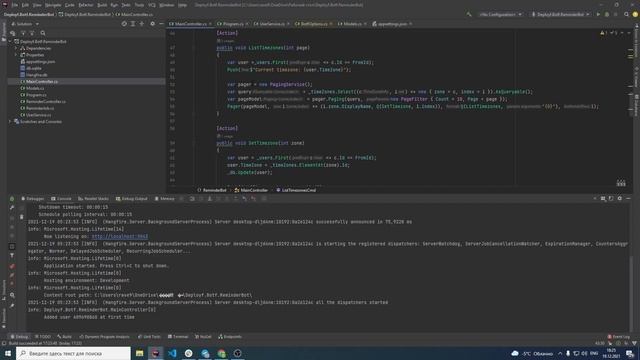Open the Terminal tool window
The height and width of the screenshot is (360, 640).
tap(178, 337)
